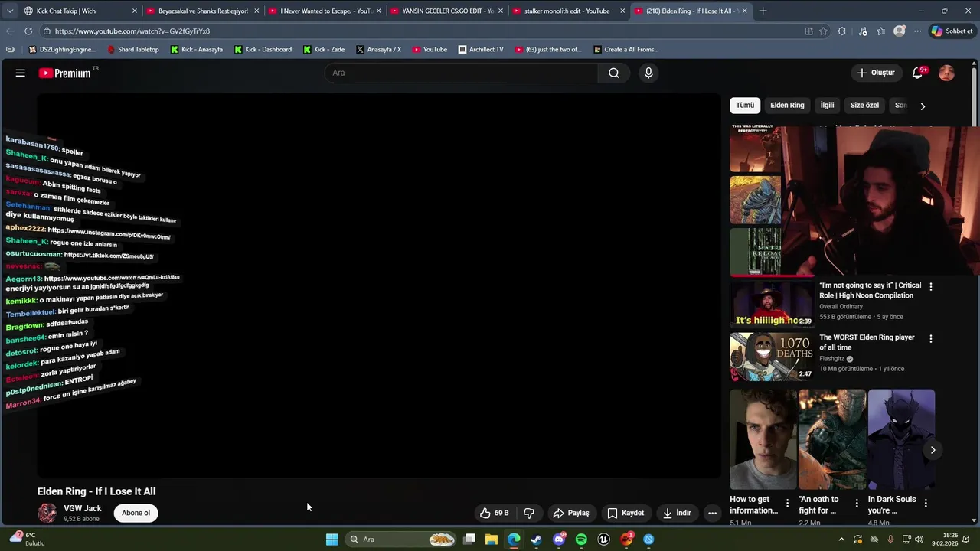The image size is (980, 551).
Task: Open Edge profile icon in toolbar
Action: 900,31
